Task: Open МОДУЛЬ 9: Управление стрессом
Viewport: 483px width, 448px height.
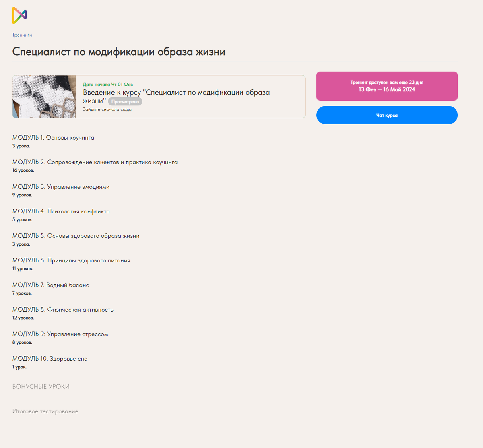Action: 60,334
